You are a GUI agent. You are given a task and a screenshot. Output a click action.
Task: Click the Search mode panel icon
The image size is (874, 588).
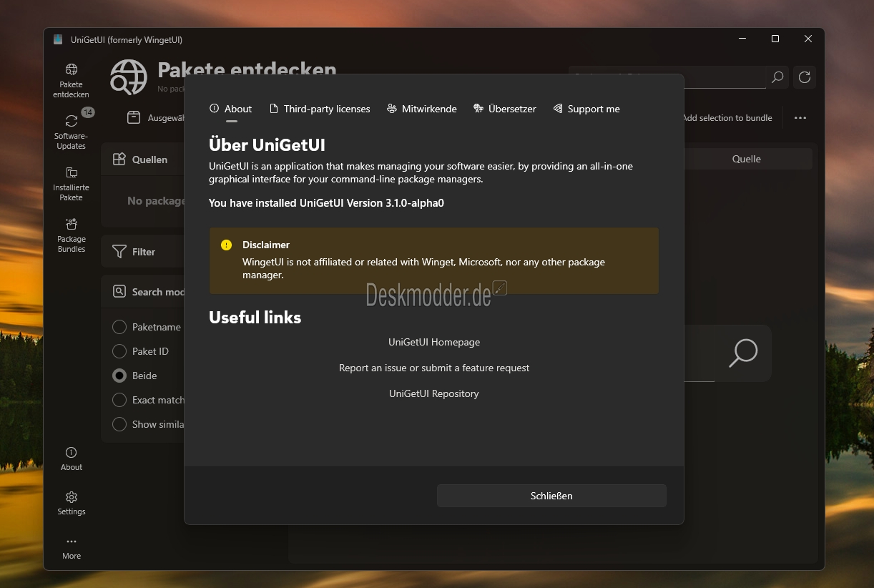point(119,292)
